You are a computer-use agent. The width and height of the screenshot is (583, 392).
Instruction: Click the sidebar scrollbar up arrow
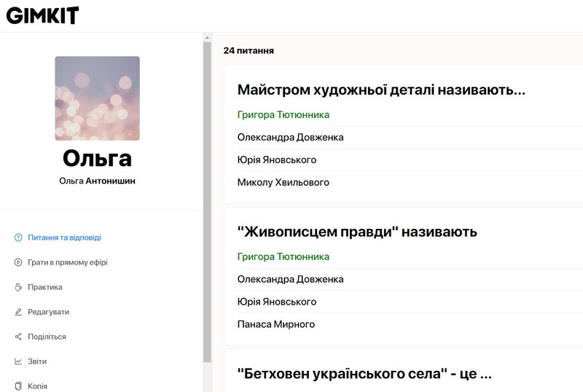(x=207, y=38)
